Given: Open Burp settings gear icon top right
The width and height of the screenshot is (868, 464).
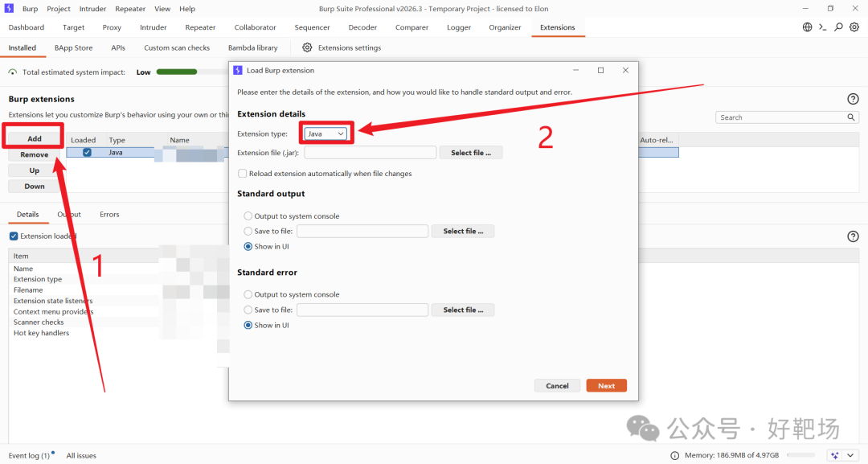Looking at the screenshot, I should click(854, 27).
